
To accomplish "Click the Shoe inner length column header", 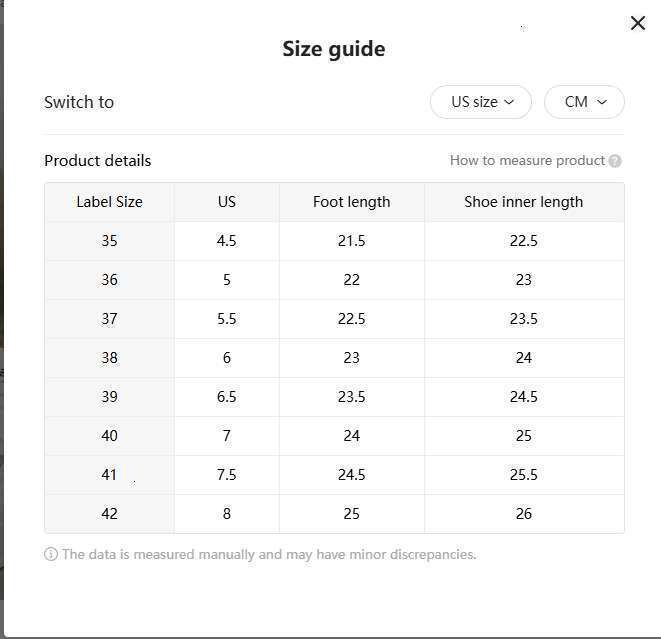I will [523, 202].
